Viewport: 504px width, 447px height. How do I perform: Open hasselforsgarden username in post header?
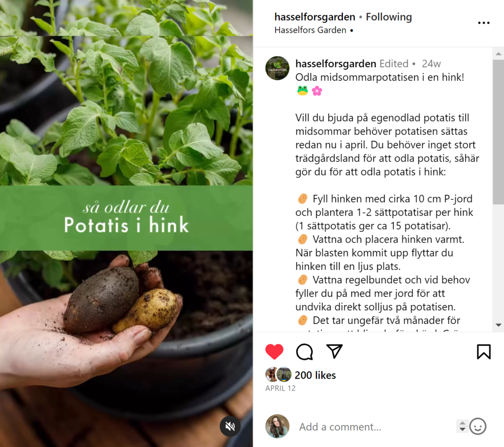315,17
